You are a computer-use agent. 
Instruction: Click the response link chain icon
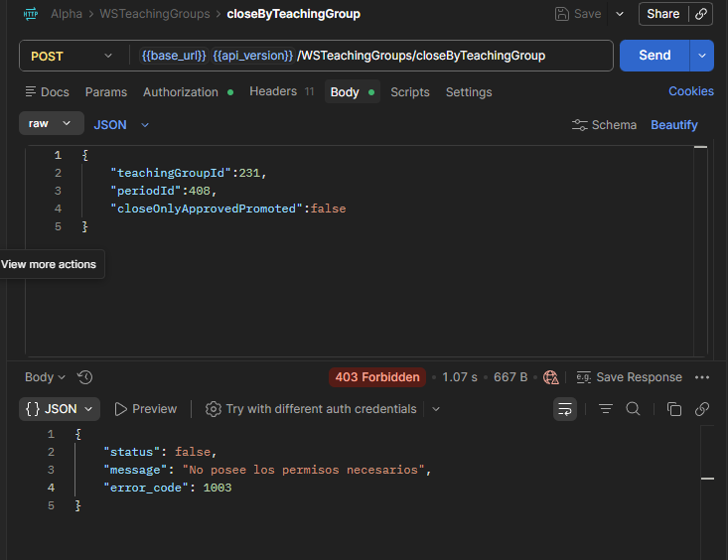[701, 409]
